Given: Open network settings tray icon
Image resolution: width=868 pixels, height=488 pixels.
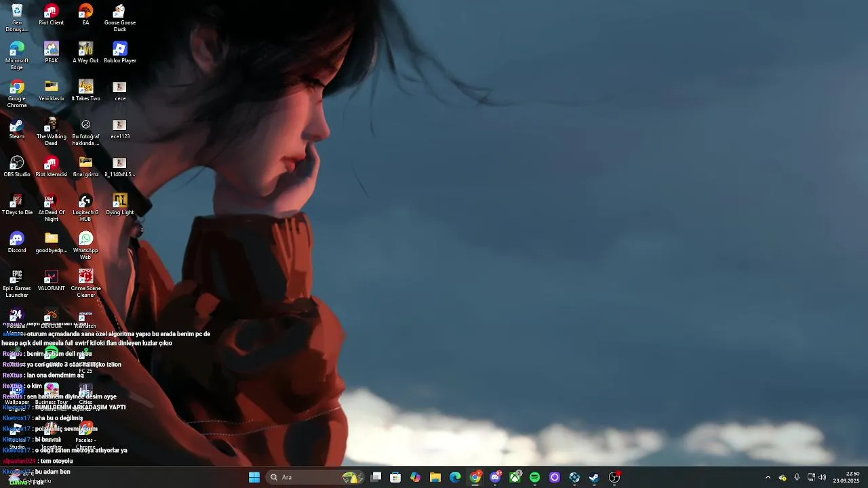Looking at the screenshot, I should [x=811, y=477].
